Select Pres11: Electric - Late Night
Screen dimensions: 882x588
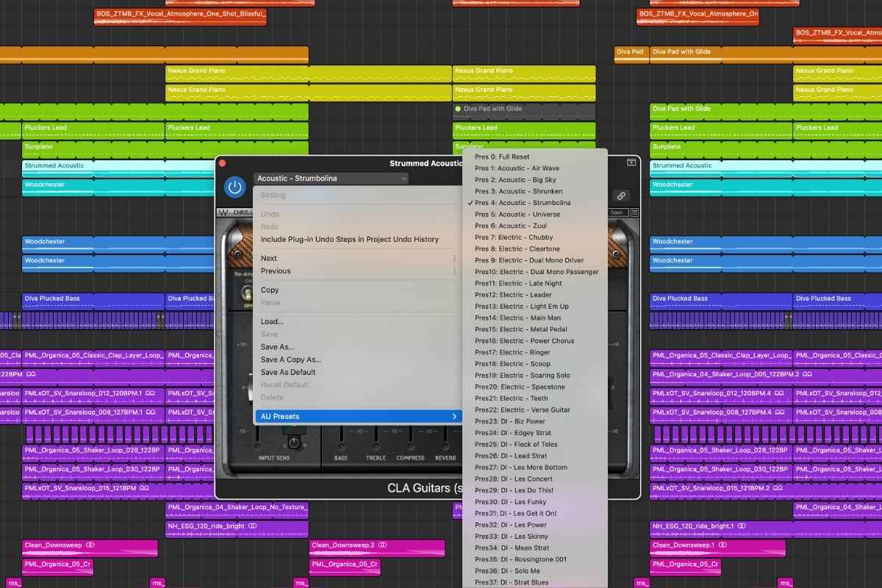pos(534,284)
